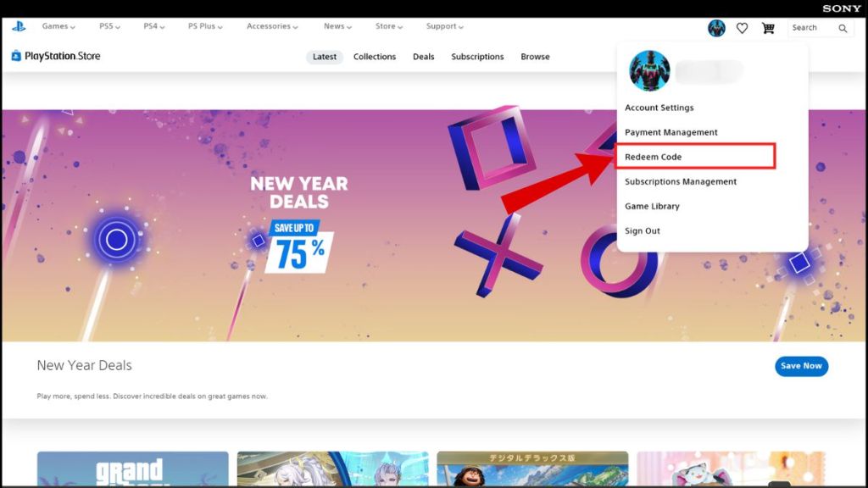Switch to the Collections tab
This screenshot has height=488, width=868.
(x=375, y=57)
